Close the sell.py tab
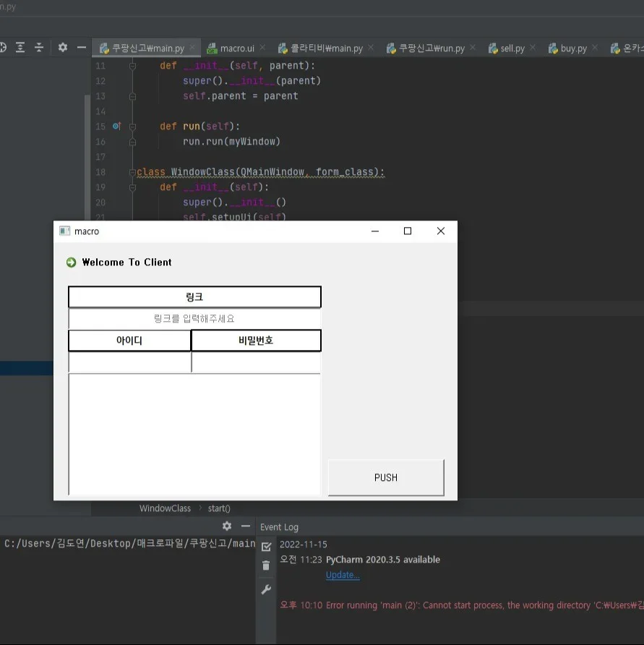This screenshot has height=645, width=644. pos(533,48)
